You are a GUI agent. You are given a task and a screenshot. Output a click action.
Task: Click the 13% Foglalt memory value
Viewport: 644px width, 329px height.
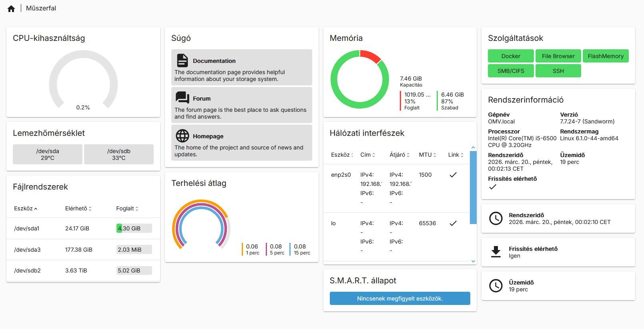point(410,101)
